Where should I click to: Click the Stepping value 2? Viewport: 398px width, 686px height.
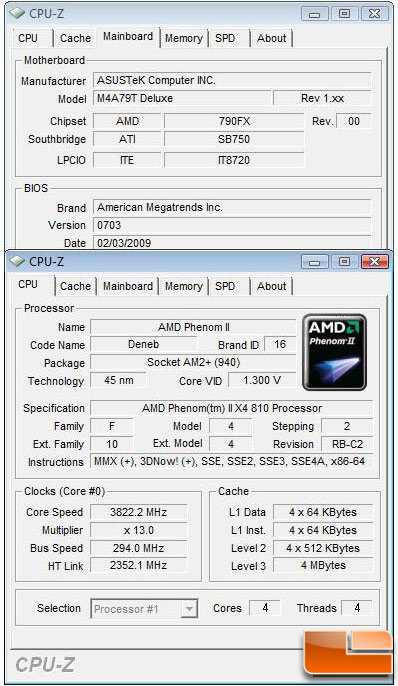[x=347, y=426]
